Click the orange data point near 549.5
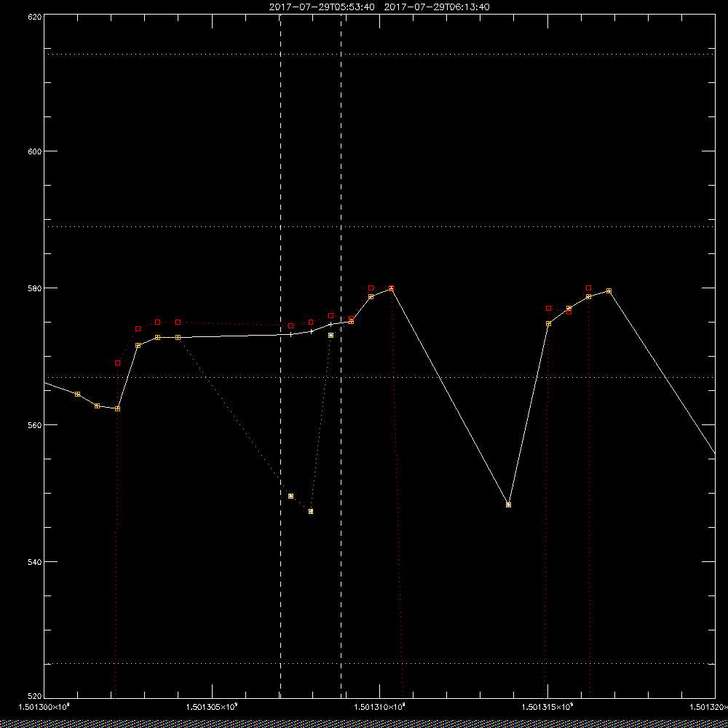Image resolution: width=728 pixels, height=728 pixels. (290, 496)
